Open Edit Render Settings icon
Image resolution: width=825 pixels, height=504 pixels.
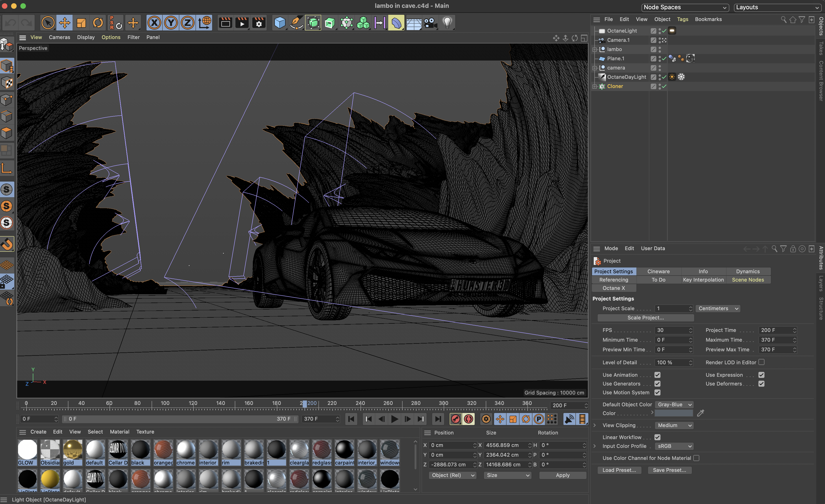(259, 23)
